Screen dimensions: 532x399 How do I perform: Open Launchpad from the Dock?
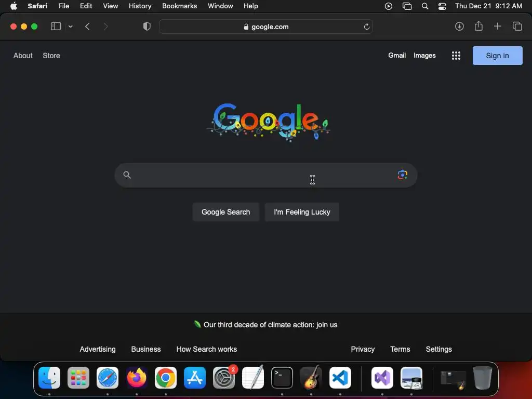[78, 378]
